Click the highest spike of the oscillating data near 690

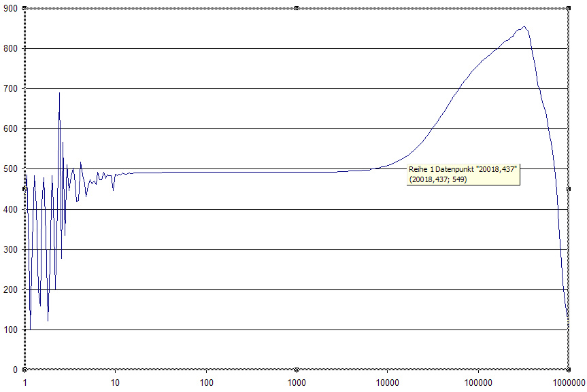59,93
